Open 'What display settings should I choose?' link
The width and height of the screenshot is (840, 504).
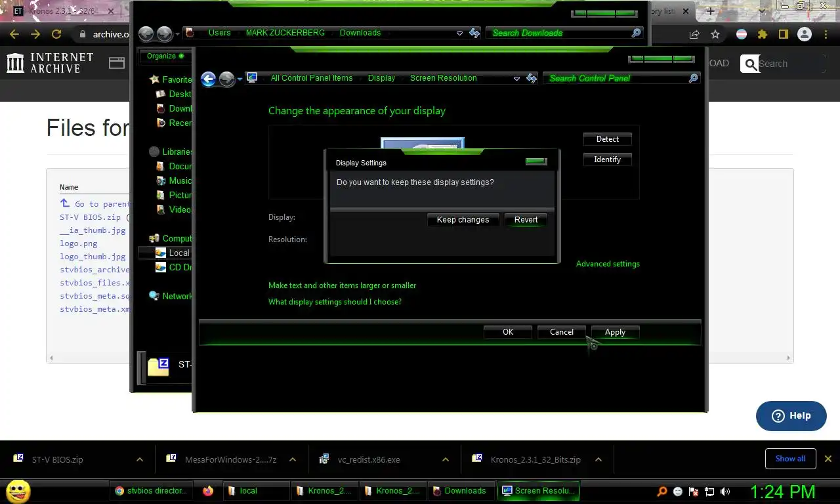[x=335, y=302]
